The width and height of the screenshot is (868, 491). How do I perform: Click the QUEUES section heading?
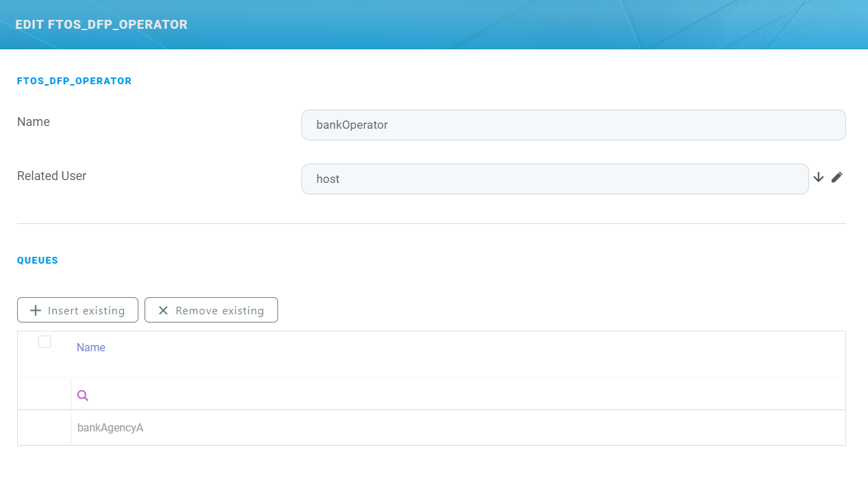point(38,260)
